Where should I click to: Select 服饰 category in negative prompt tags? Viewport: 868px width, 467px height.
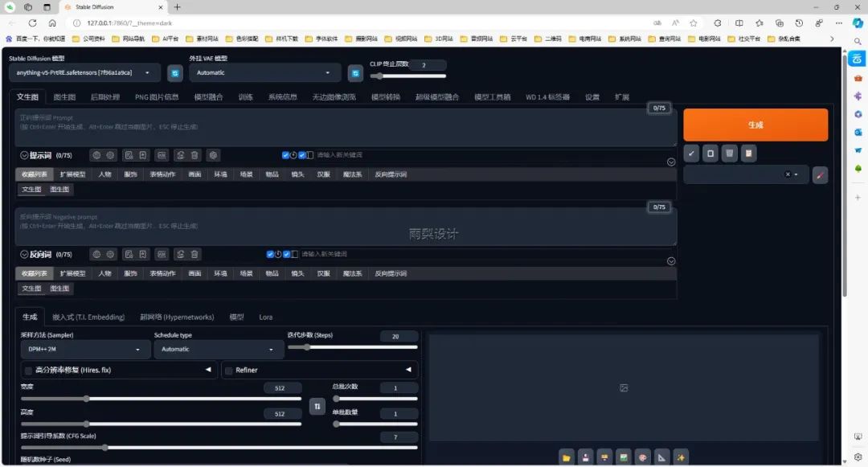point(131,273)
